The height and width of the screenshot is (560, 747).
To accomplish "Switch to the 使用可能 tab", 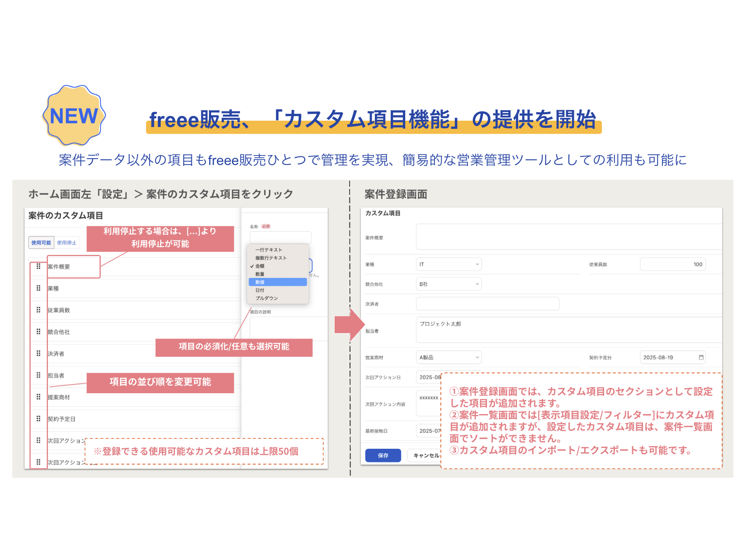I will click(x=41, y=243).
